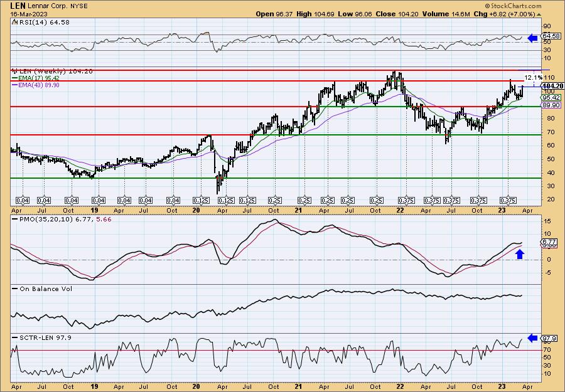This screenshot has height=392, width=565.
Task: Click the 90 tick on RSI axis
Action: click(x=547, y=26)
